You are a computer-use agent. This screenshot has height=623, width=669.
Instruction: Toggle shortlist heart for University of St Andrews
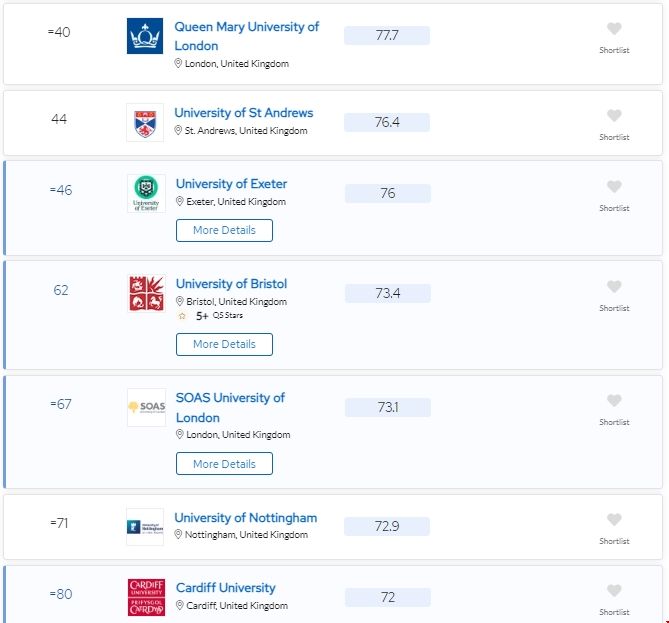614,116
